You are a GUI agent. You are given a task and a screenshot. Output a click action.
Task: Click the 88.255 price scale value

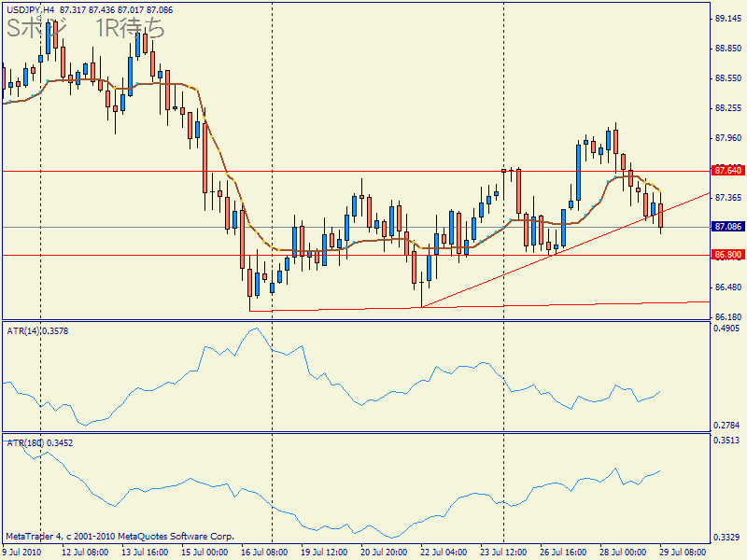click(726, 108)
